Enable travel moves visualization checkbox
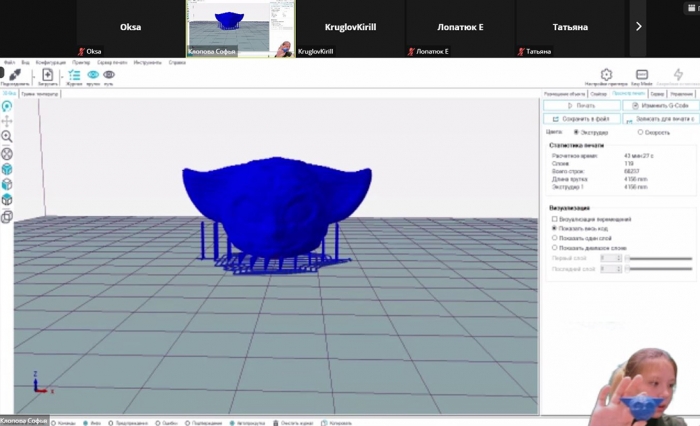 [555, 219]
